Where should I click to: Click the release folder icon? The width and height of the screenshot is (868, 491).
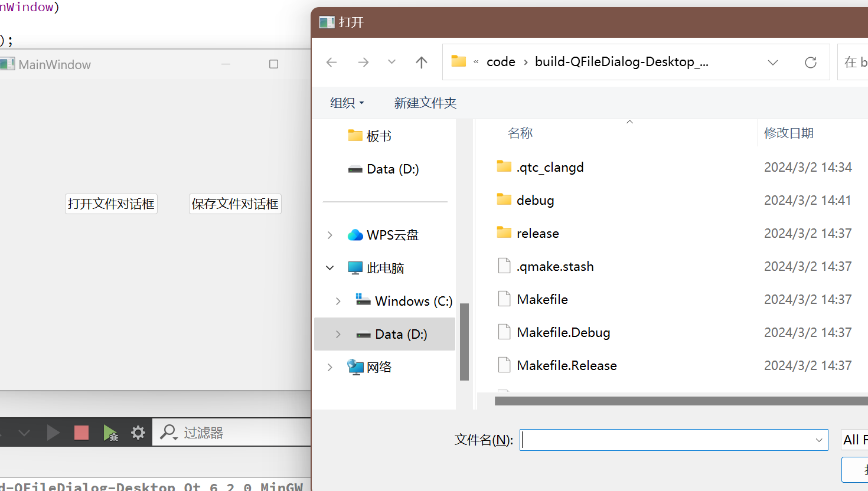[504, 233]
